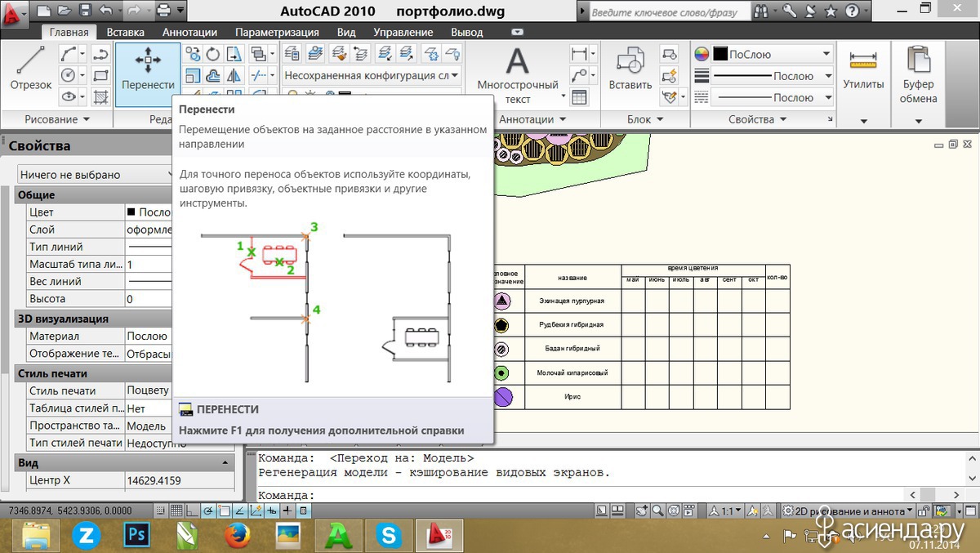The image size is (980, 553).
Task: Toggle annotation visibility icon near 1:1 scale
Action: point(753,511)
